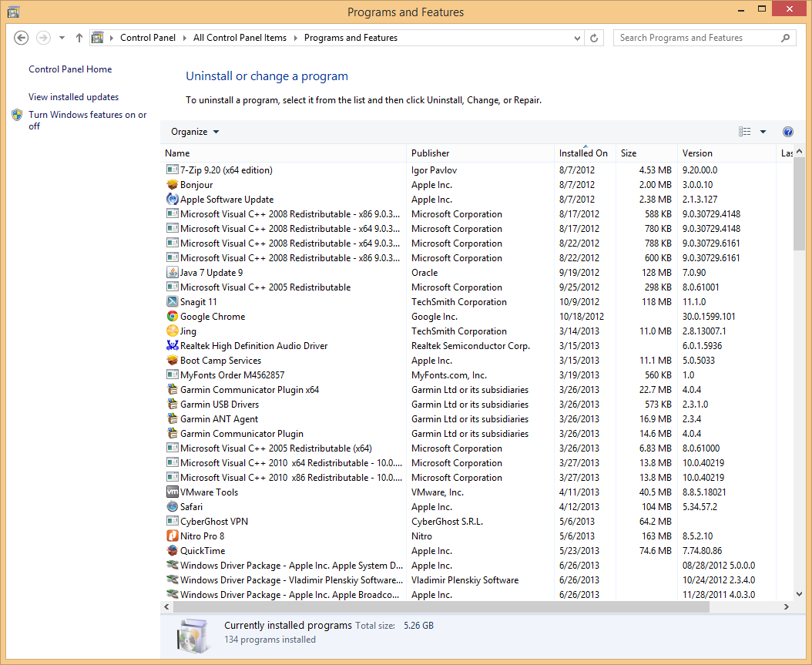Screen dimensions: 812x665
Task: Click the Garmin Communicator Plugin x64 icon
Action: pos(172,389)
